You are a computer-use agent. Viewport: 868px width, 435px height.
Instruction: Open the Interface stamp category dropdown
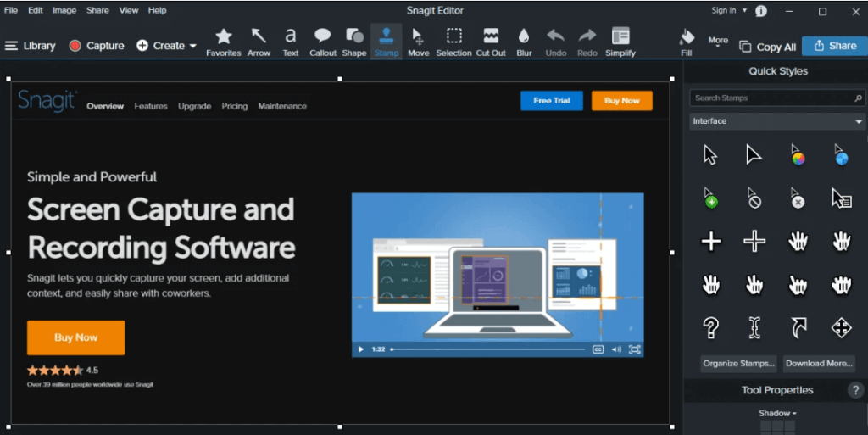pyautogui.click(x=776, y=121)
